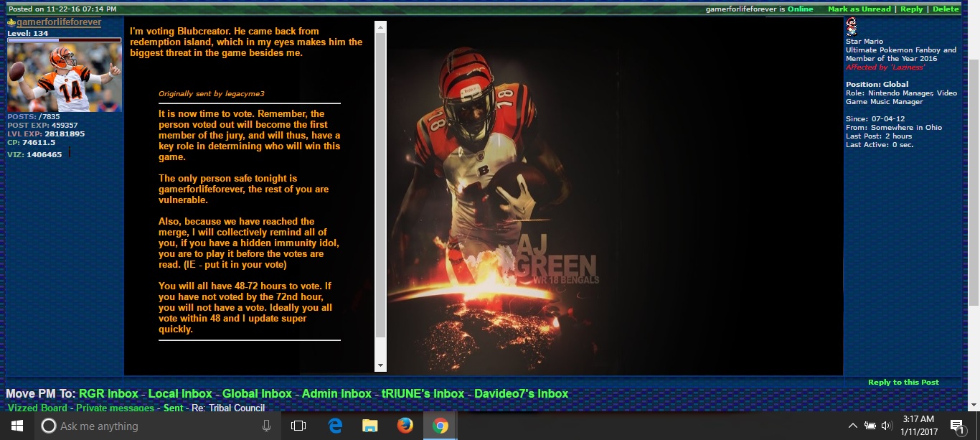The image size is (980, 440).
Task: Open gamerforlifeforever's profile username link
Action: [59, 23]
